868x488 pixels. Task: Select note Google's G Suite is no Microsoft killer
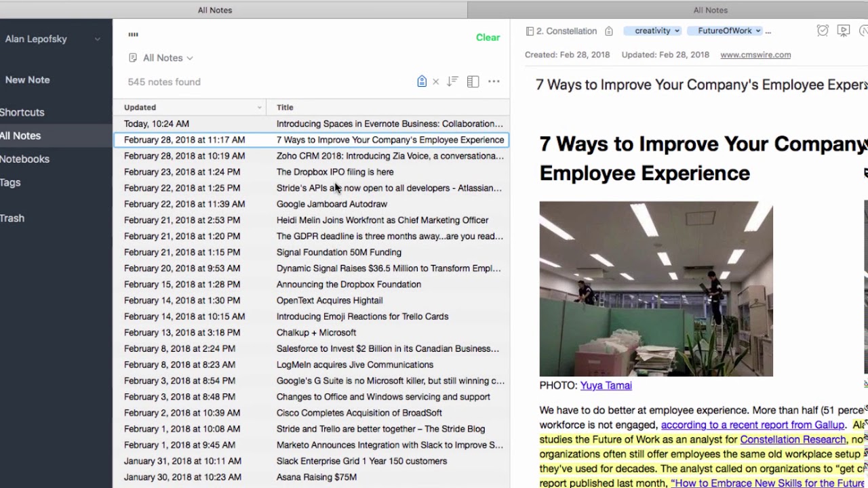coord(311,381)
